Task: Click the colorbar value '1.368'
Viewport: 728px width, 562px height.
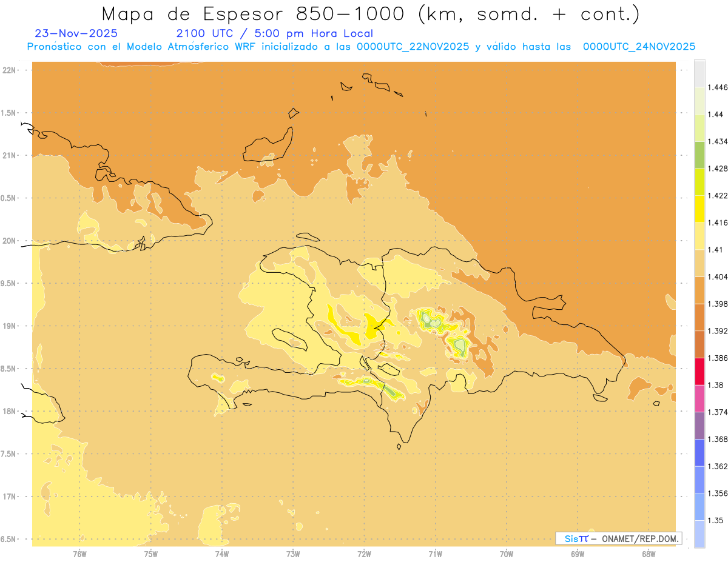Action: pyautogui.click(x=718, y=439)
